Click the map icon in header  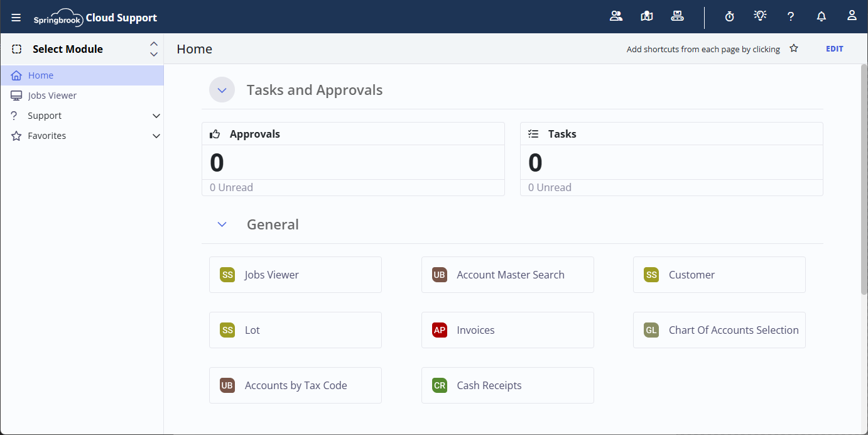tap(646, 16)
